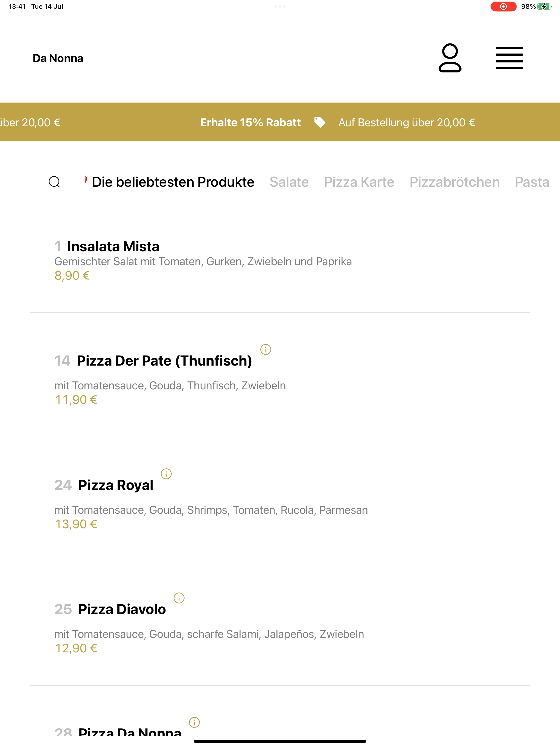Go to Da Nonna home page
Screen dimensions: 560x747
coord(58,58)
